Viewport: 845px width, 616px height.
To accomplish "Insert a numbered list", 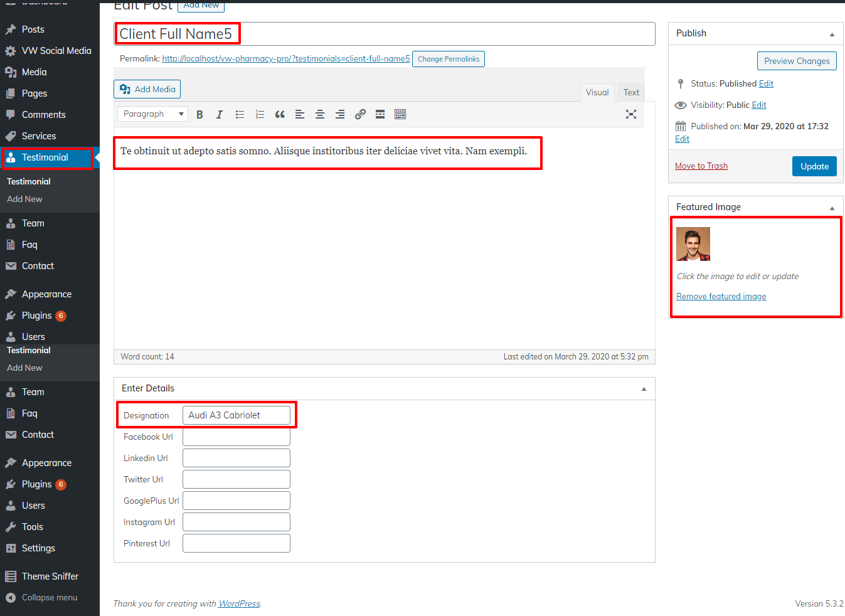I will point(260,114).
